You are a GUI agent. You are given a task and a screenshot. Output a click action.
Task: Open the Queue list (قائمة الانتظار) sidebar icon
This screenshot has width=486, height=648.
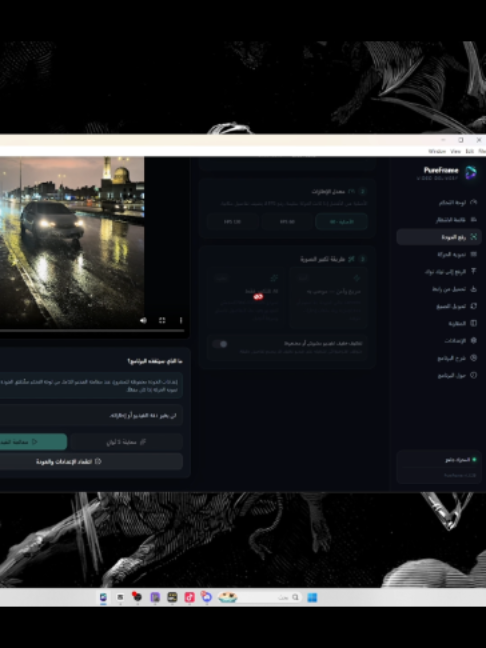click(474, 220)
